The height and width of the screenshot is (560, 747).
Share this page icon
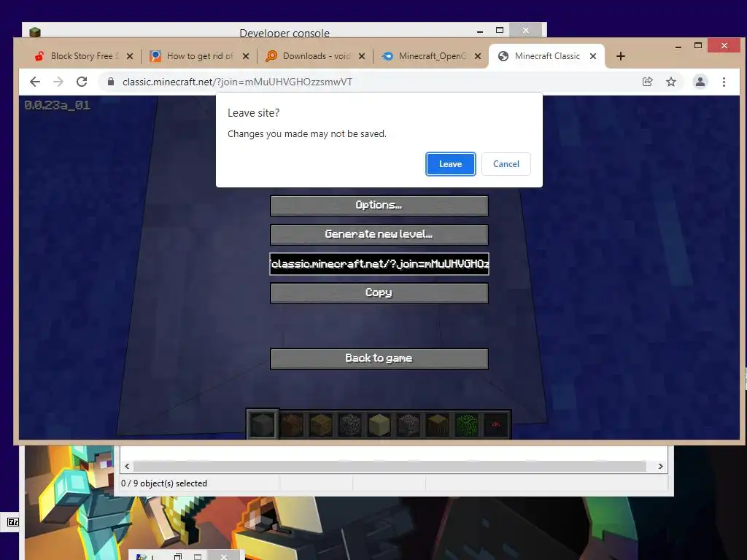[x=648, y=82]
